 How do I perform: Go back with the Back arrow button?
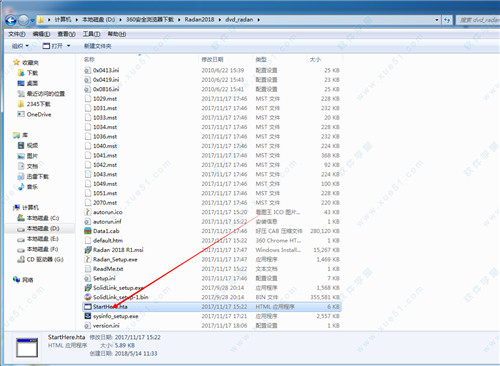[x=11, y=20]
